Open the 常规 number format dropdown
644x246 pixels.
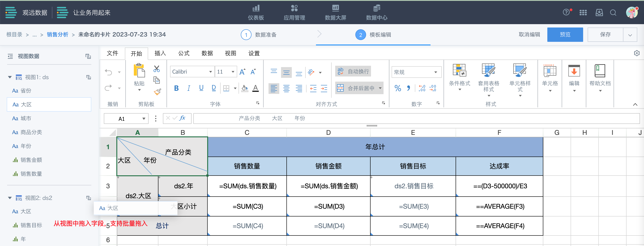point(435,72)
